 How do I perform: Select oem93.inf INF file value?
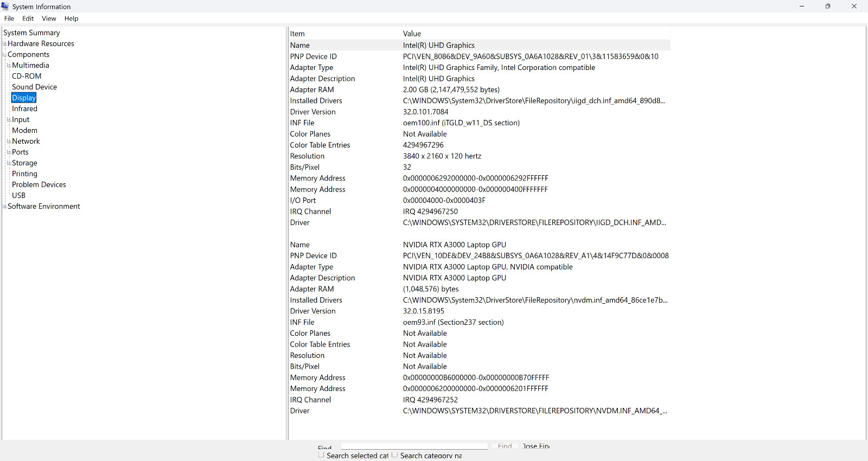(x=453, y=322)
